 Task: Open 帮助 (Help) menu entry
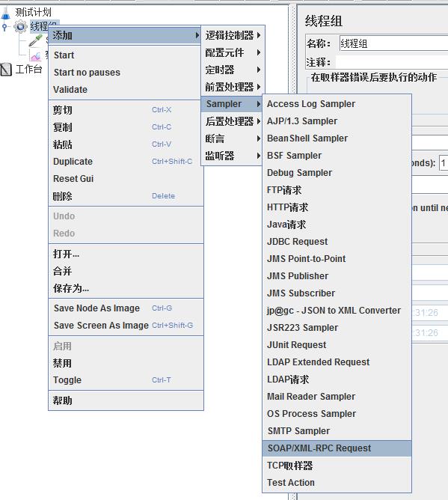point(126,400)
